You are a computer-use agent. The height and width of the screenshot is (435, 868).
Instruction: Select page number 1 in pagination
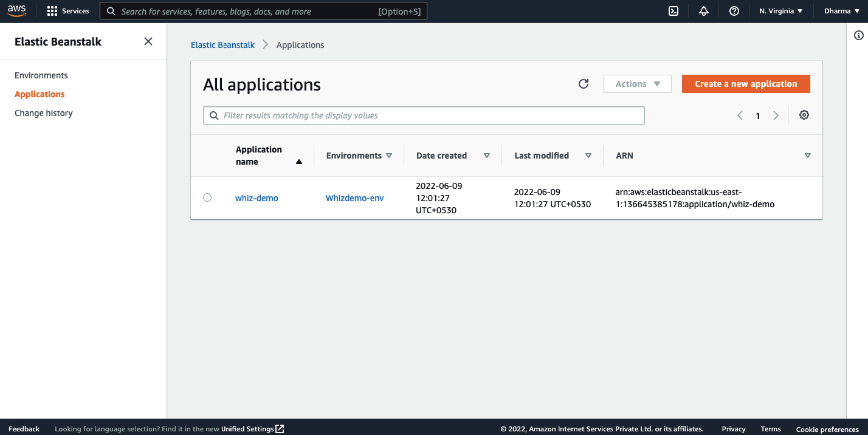pos(758,115)
